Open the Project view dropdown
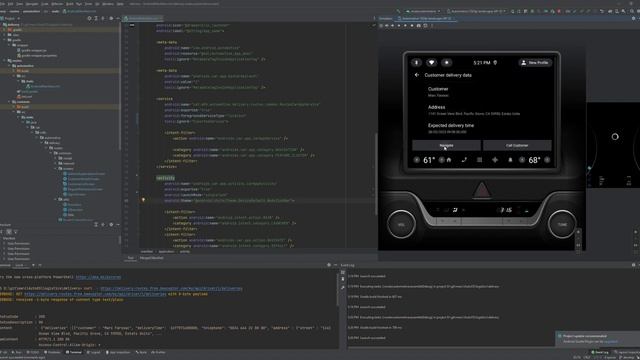Viewport: 640px width, 360px height. tap(10, 18)
